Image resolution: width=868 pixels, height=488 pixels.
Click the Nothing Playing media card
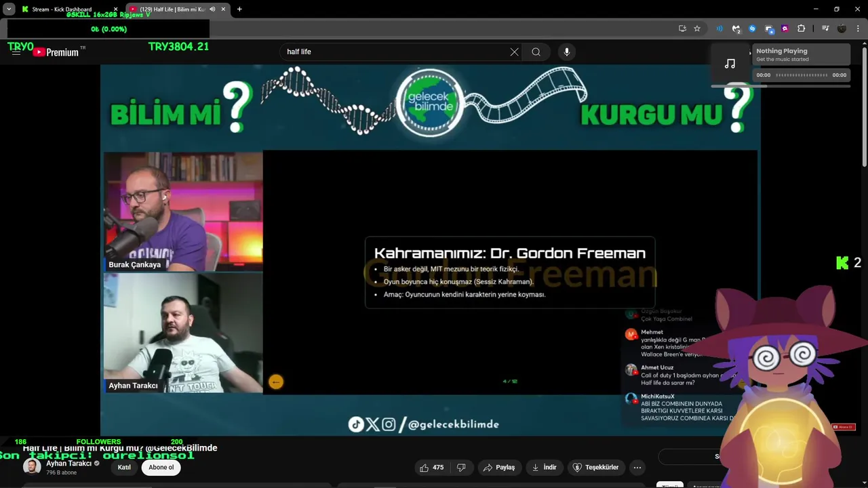[x=801, y=55]
